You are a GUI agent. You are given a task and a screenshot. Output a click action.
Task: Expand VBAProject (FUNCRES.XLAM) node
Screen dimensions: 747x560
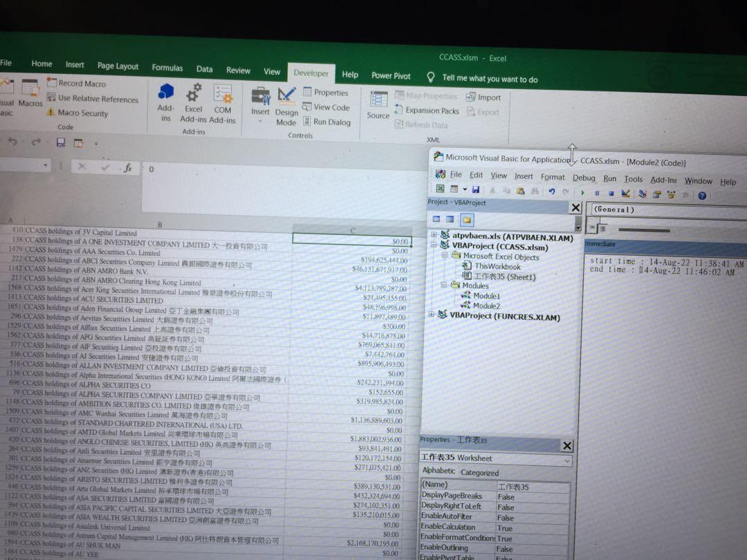click(431, 315)
